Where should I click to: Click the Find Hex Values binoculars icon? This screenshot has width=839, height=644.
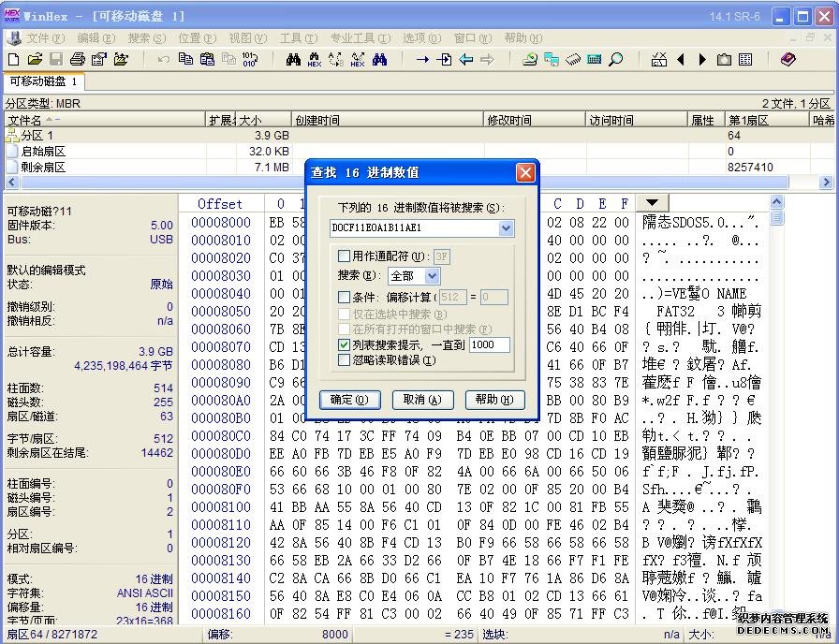coord(315,59)
